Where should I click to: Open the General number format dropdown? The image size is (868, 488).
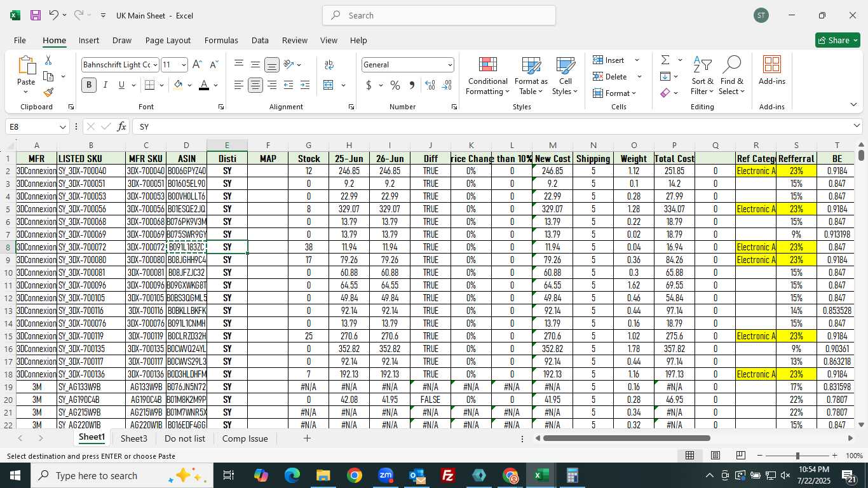point(450,65)
